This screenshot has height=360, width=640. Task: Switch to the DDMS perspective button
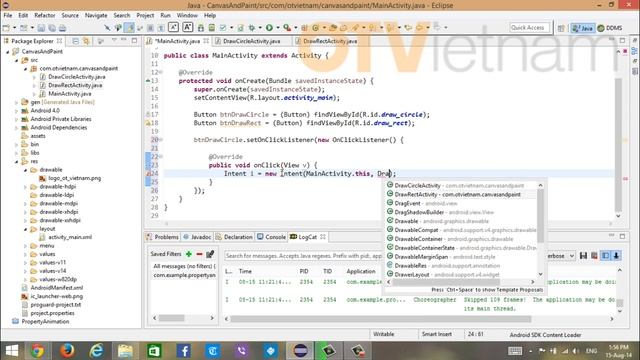point(610,28)
